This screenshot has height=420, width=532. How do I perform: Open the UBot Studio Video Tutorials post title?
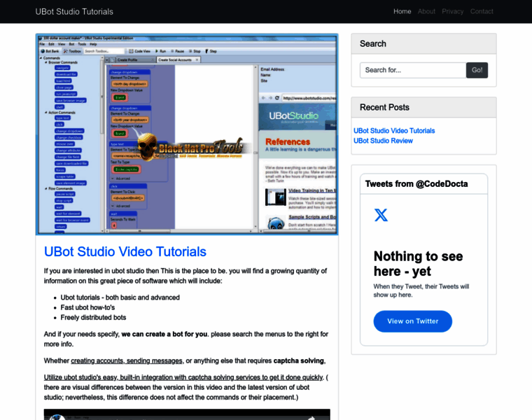click(125, 252)
